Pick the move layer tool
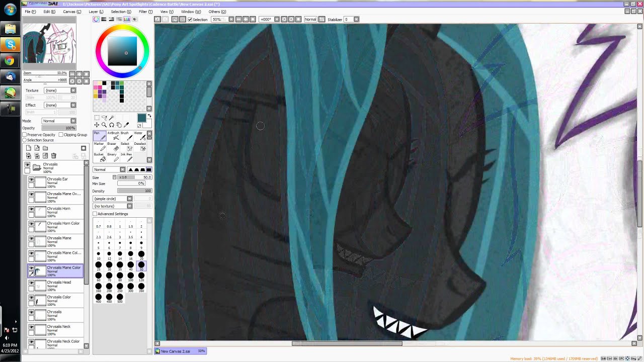Image resolution: width=644 pixels, height=362 pixels. coord(97,125)
